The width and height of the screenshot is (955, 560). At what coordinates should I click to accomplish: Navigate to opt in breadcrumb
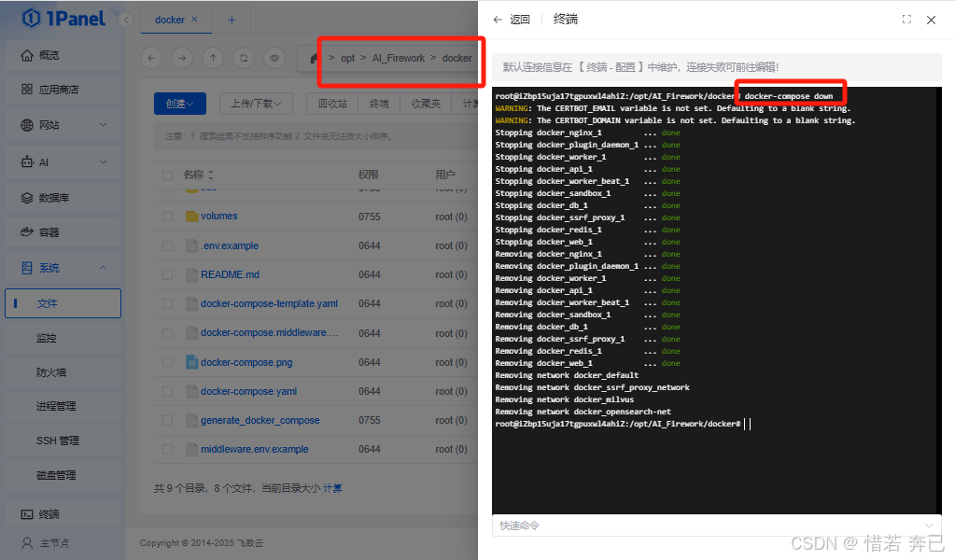coord(348,58)
